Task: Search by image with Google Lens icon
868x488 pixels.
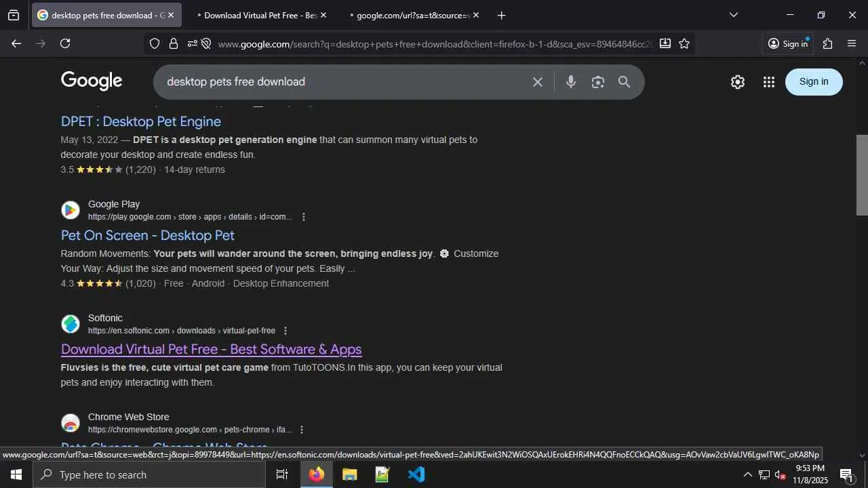Action: (x=597, y=82)
